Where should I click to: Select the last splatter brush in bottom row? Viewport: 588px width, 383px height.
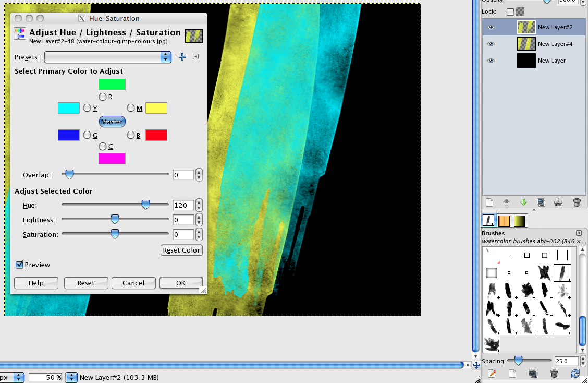(492, 344)
